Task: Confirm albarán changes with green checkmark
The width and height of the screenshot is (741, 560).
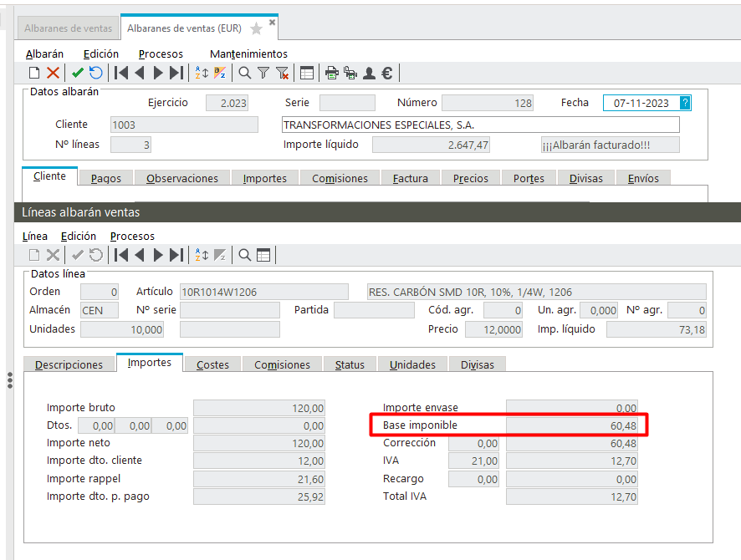Action: point(78,73)
